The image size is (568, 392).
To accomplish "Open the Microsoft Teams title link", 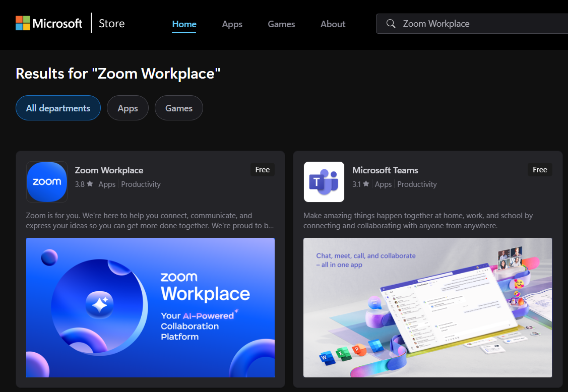I will [385, 170].
